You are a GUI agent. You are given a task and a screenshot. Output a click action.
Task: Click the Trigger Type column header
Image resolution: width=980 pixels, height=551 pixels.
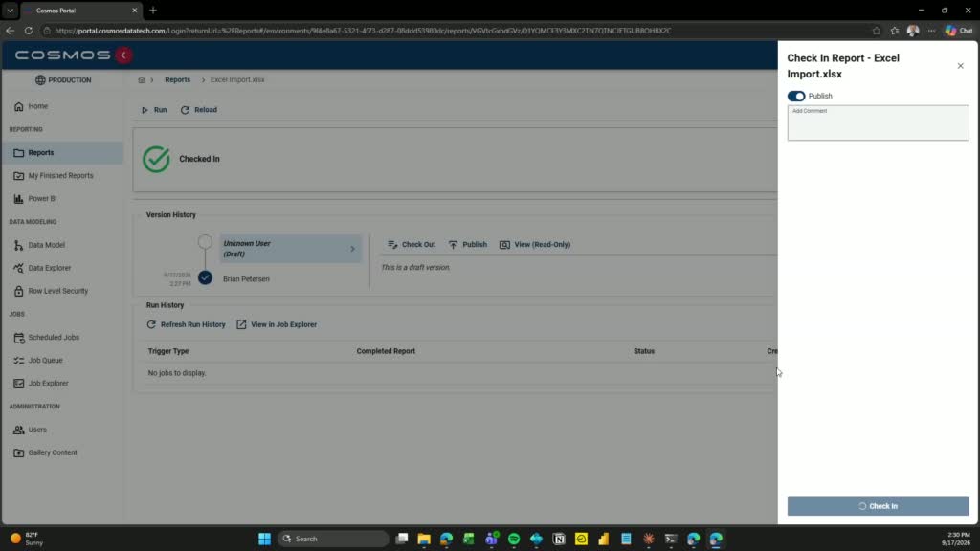[x=168, y=351]
